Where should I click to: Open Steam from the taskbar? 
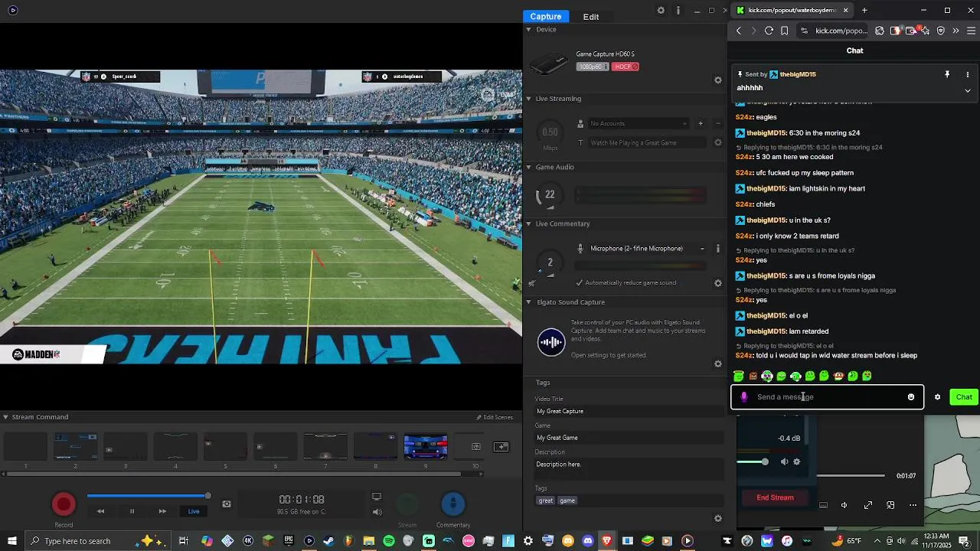coord(328,541)
